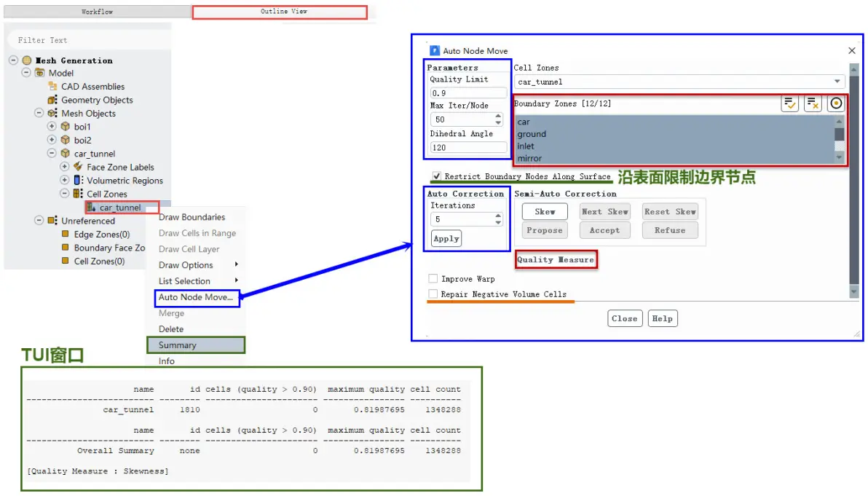Click the Apply button under Iterations
The image size is (868, 496).
click(446, 239)
